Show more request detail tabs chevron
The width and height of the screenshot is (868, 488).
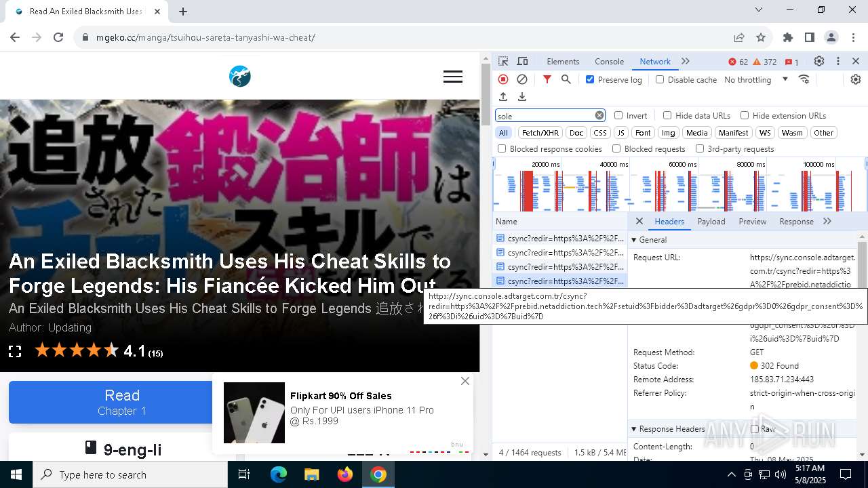coord(827,221)
